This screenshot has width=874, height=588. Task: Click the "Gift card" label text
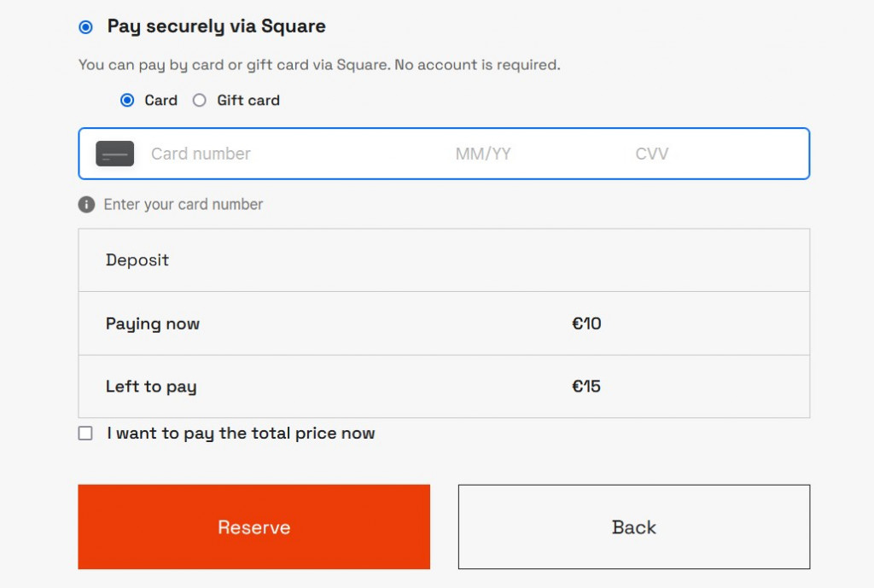click(x=248, y=100)
